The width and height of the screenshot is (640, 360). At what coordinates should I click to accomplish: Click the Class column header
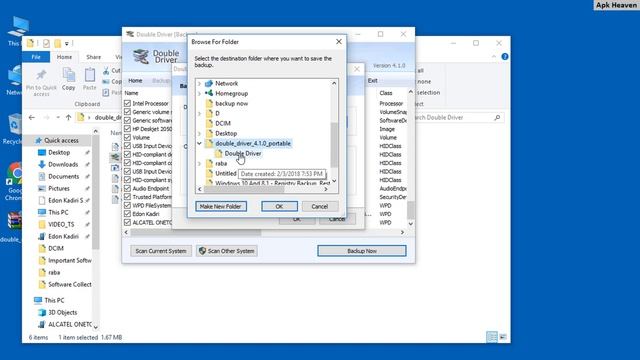pyautogui.click(x=386, y=93)
